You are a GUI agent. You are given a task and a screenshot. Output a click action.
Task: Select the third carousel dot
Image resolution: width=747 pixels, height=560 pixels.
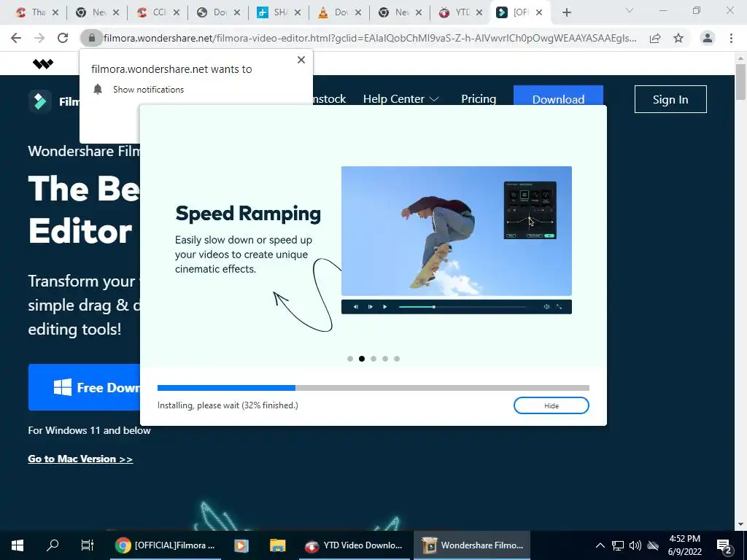(373, 359)
